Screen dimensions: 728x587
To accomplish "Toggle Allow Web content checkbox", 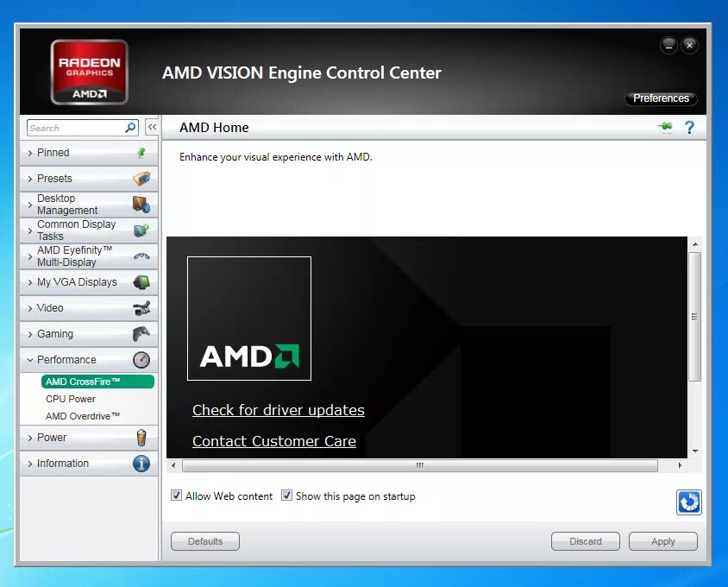I will (177, 495).
